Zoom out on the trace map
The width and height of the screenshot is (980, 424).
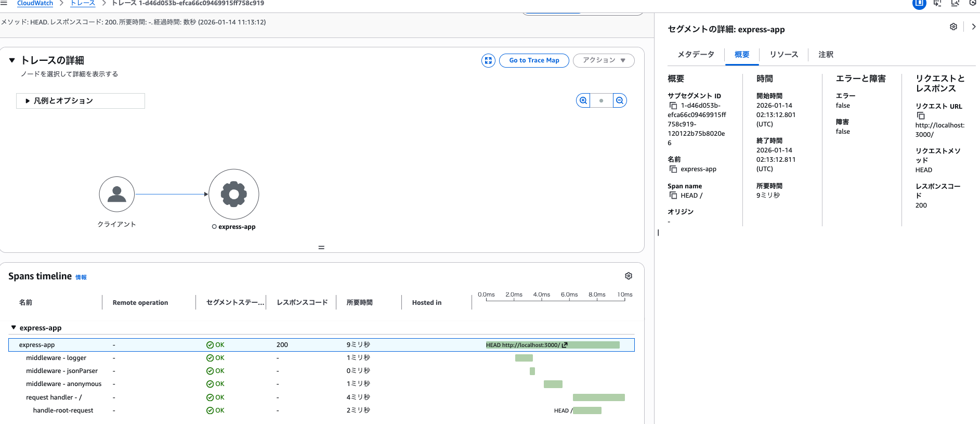pos(620,100)
